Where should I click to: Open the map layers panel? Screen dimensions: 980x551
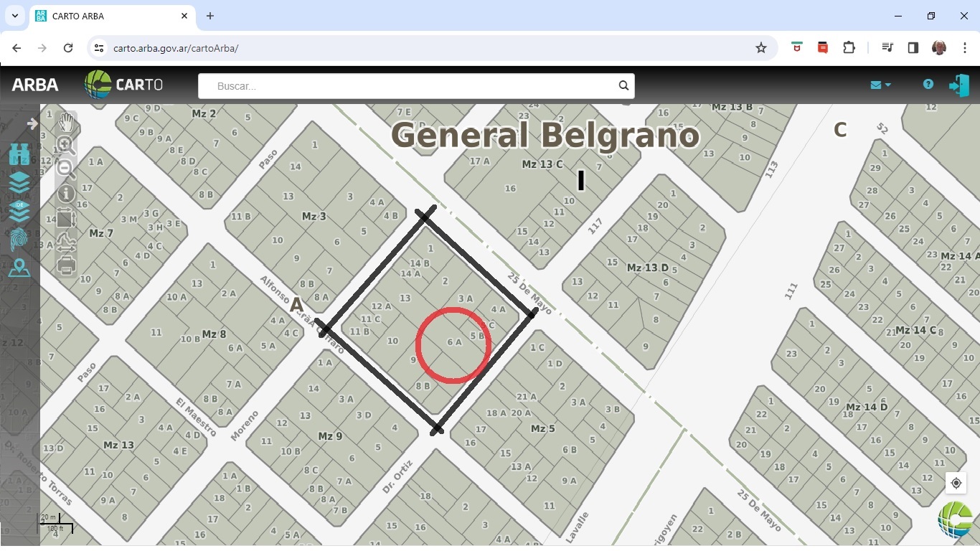[x=19, y=182]
